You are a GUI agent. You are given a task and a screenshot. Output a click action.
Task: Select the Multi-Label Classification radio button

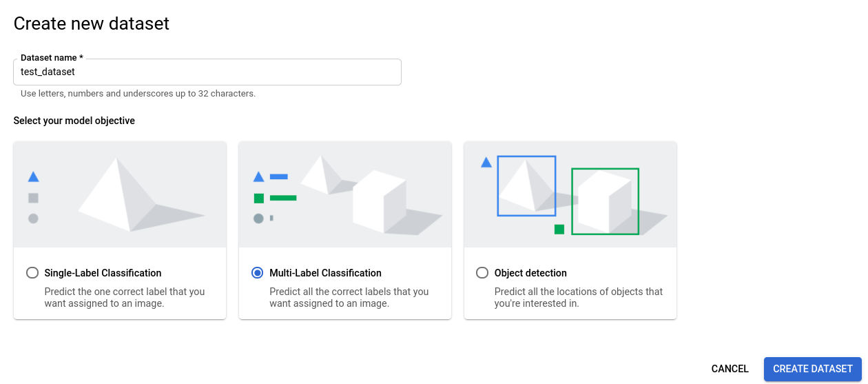258,273
